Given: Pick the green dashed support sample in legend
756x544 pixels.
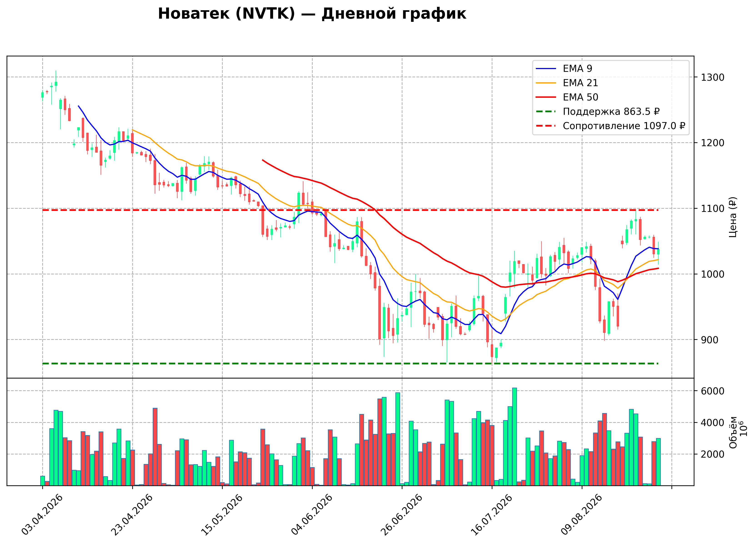Looking at the screenshot, I should (x=546, y=112).
